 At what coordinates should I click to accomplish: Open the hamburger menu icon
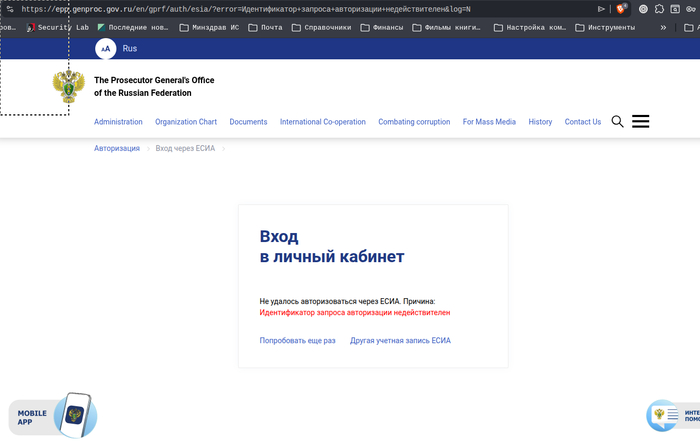pyautogui.click(x=641, y=122)
